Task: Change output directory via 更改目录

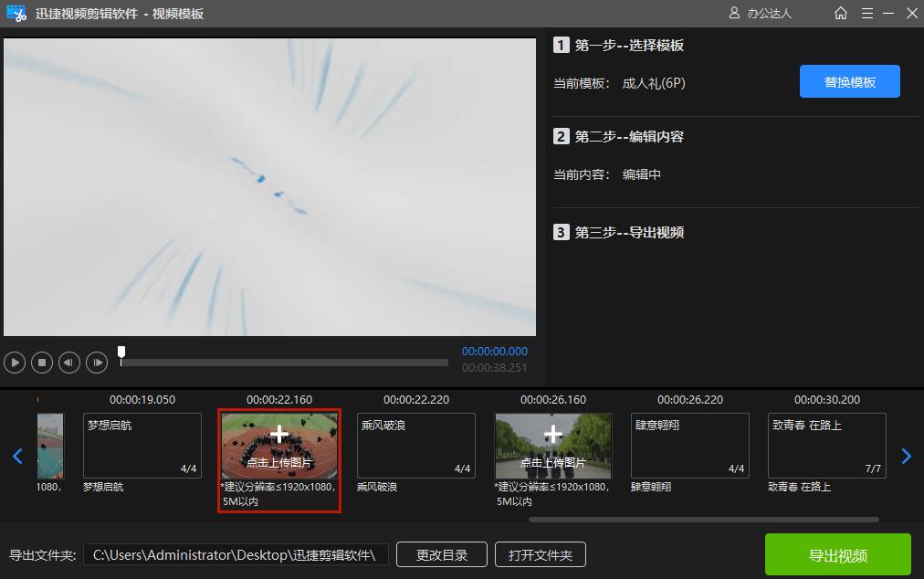Action: coord(441,553)
